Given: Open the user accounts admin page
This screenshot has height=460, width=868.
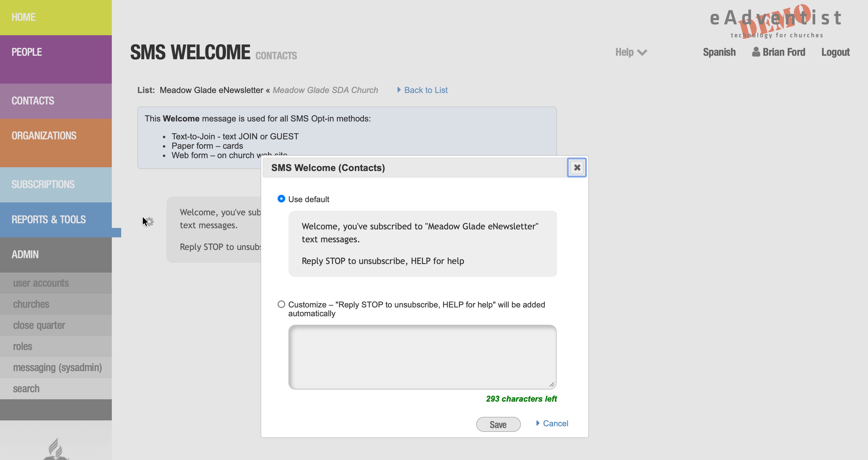Looking at the screenshot, I should (41, 283).
